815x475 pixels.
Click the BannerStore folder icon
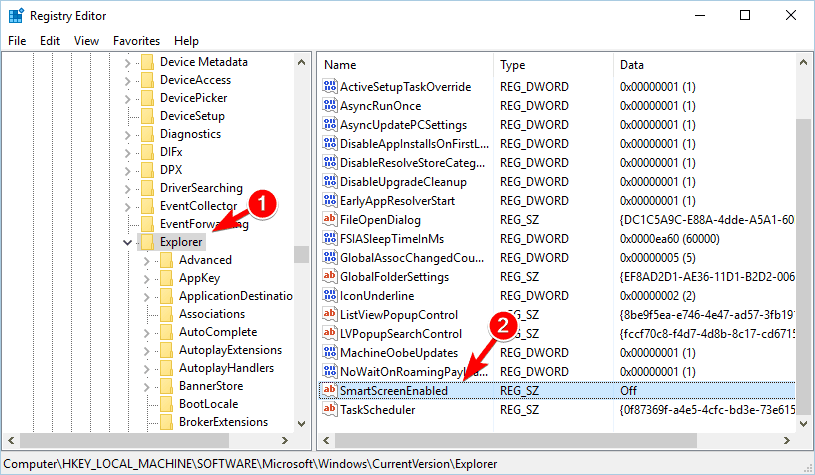167,386
